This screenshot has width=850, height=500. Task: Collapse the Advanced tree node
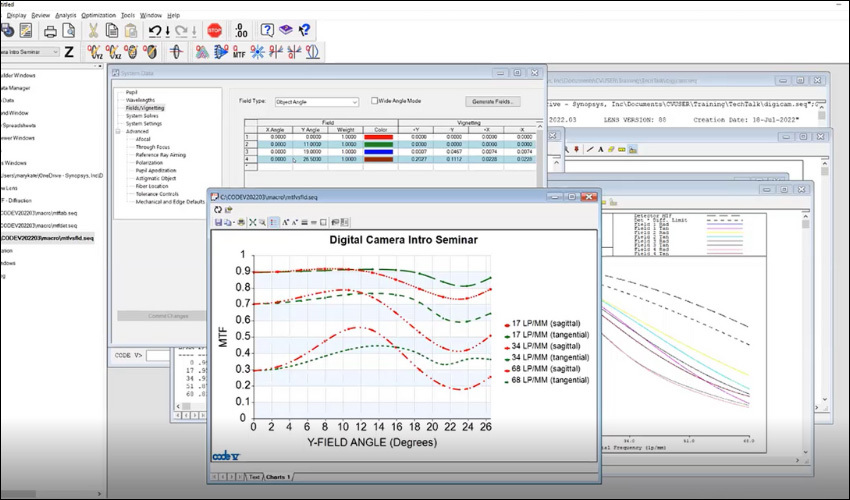click(x=117, y=130)
